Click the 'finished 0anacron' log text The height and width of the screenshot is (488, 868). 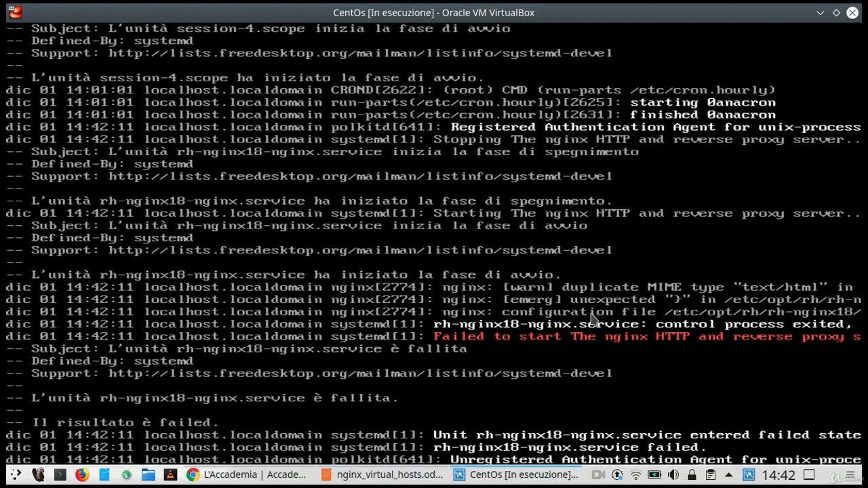click(703, 115)
